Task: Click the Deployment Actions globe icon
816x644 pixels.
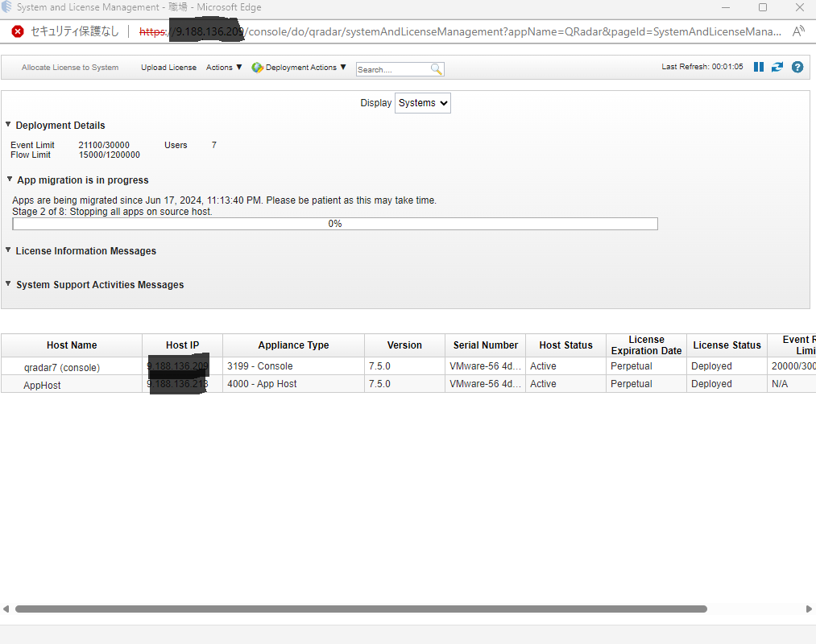Action: pyautogui.click(x=257, y=68)
